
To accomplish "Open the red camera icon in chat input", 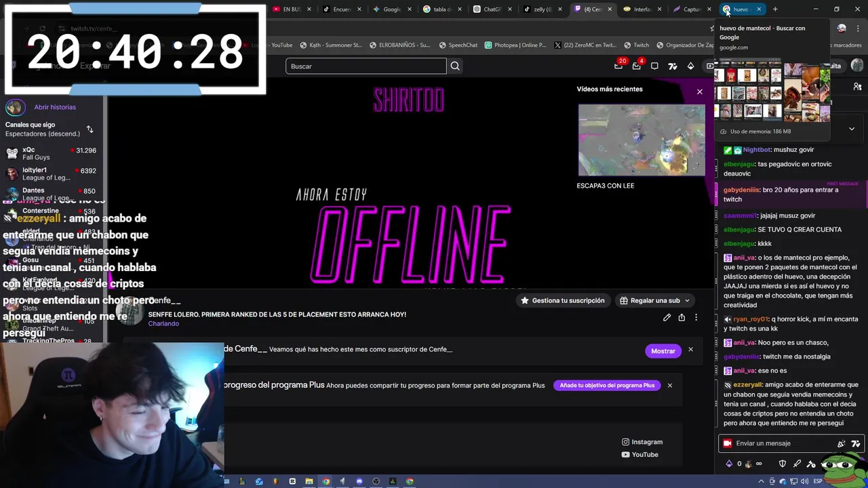I will (728, 443).
